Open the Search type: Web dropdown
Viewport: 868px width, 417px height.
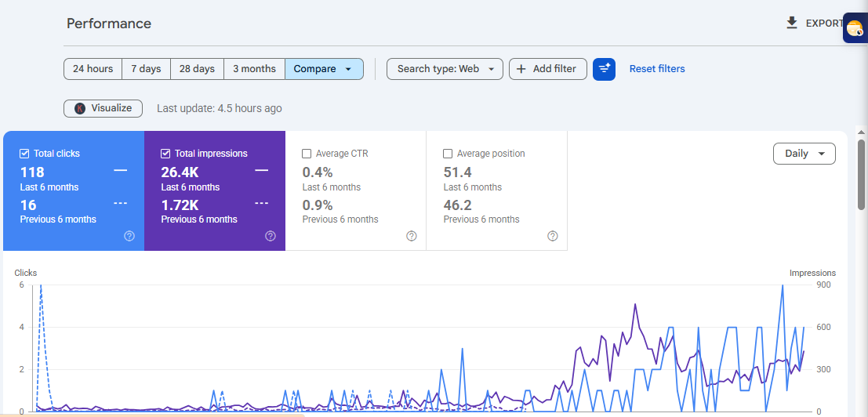coord(445,69)
